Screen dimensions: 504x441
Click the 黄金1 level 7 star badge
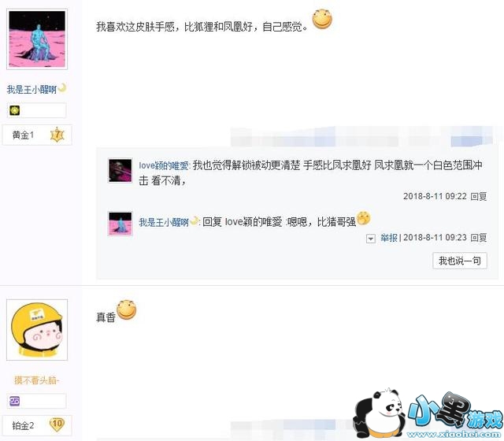click(57, 135)
